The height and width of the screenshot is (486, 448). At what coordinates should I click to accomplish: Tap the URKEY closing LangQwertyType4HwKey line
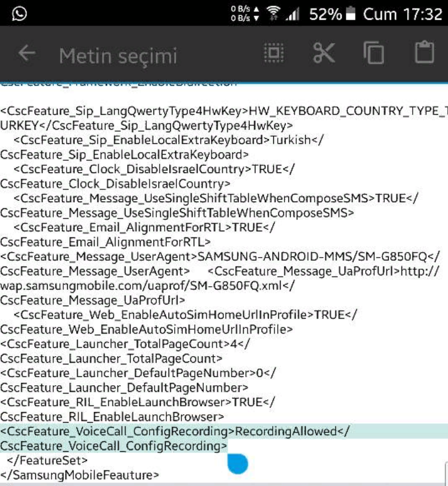pos(146,125)
